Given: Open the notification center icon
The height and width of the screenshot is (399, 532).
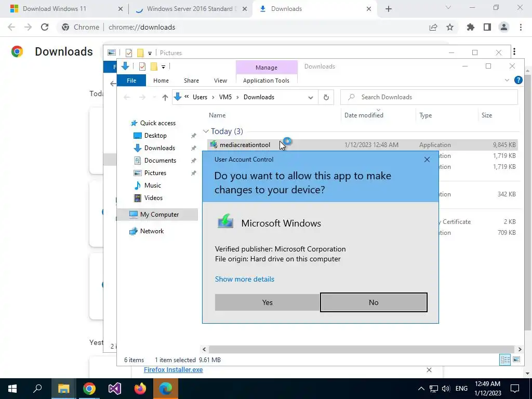Looking at the screenshot, I should tap(515, 389).
